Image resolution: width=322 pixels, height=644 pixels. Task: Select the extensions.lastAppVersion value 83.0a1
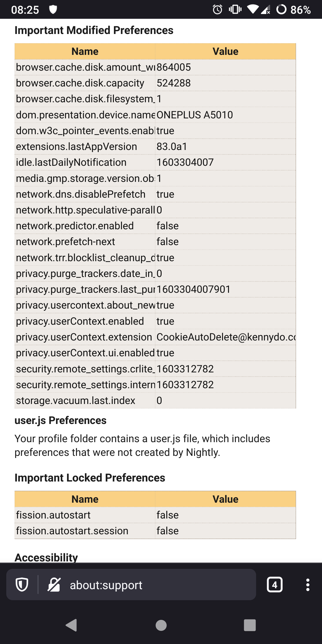[171, 146]
